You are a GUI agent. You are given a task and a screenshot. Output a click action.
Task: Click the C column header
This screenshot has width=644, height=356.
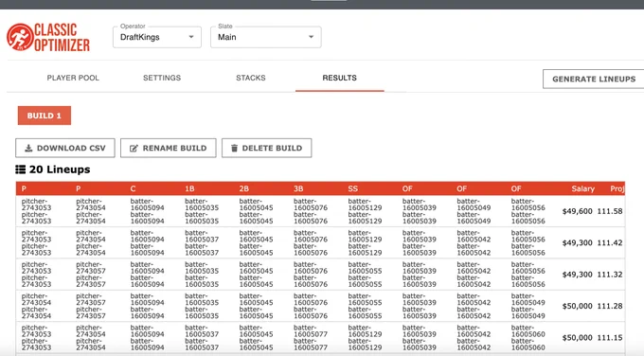click(133, 188)
